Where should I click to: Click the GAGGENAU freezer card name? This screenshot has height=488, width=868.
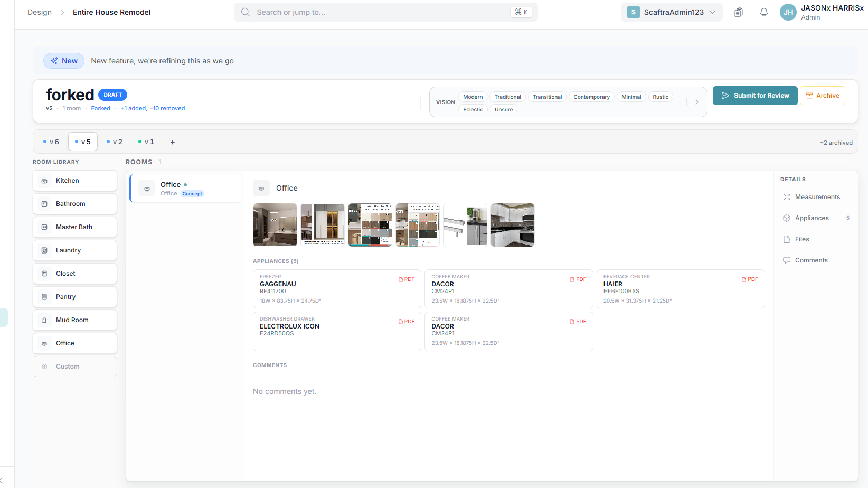(x=278, y=284)
